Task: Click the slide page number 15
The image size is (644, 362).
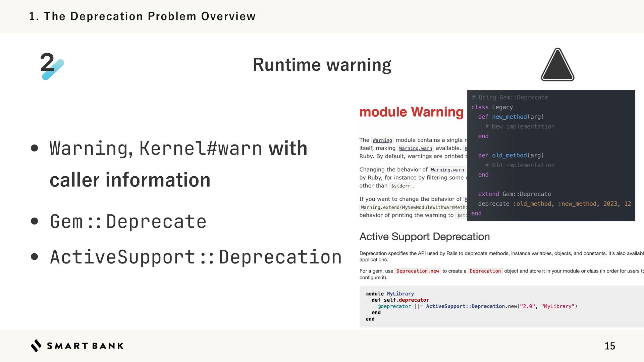Action: tap(609, 346)
